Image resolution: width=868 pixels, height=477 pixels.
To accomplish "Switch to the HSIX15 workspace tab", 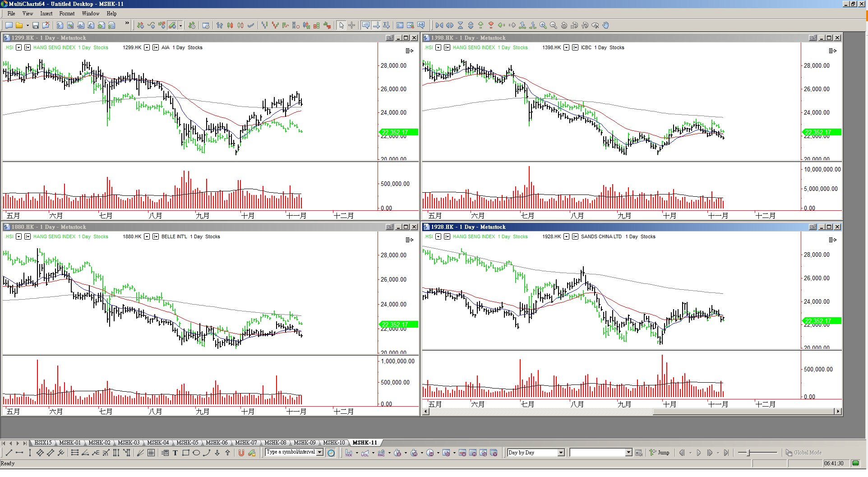I will click(43, 443).
